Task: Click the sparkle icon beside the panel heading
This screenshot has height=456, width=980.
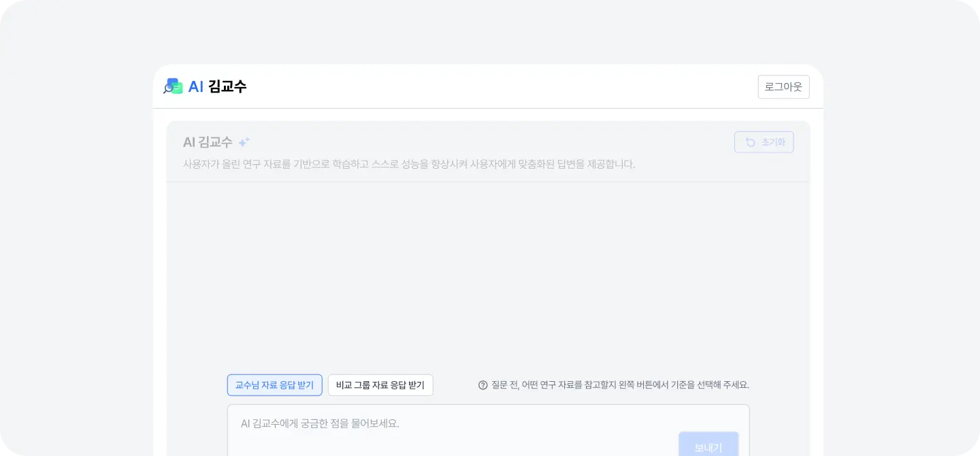Action: click(244, 142)
